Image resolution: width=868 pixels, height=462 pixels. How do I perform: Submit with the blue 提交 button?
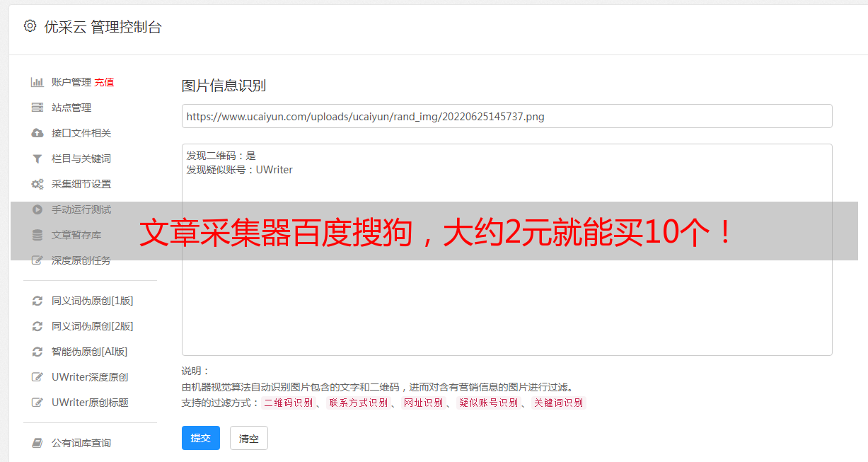201,438
